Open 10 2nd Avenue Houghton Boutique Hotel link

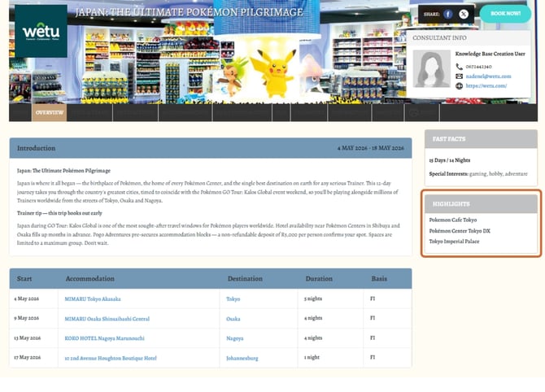point(111,358)
